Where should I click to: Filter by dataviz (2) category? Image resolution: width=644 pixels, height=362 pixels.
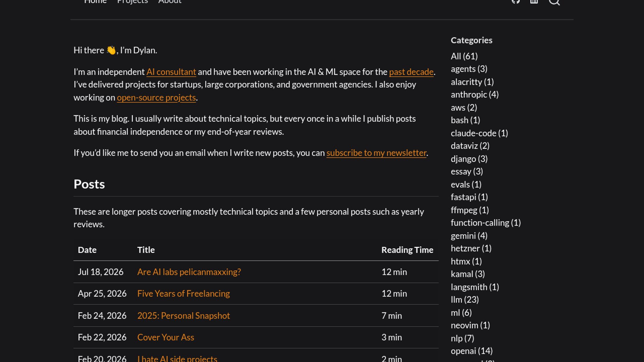(470, 146)
